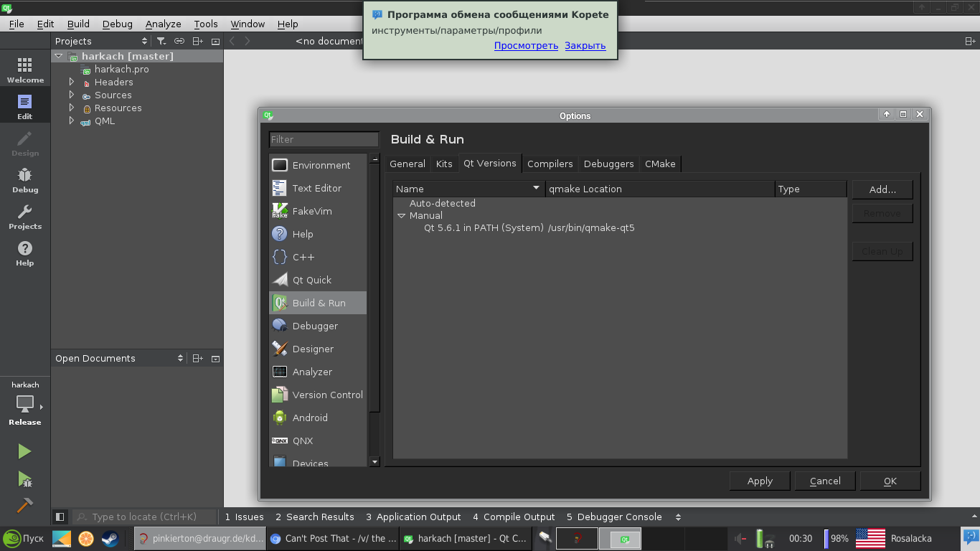Select Text Editor options category
This screenshot has width=980, height=551.
point(318,188)
